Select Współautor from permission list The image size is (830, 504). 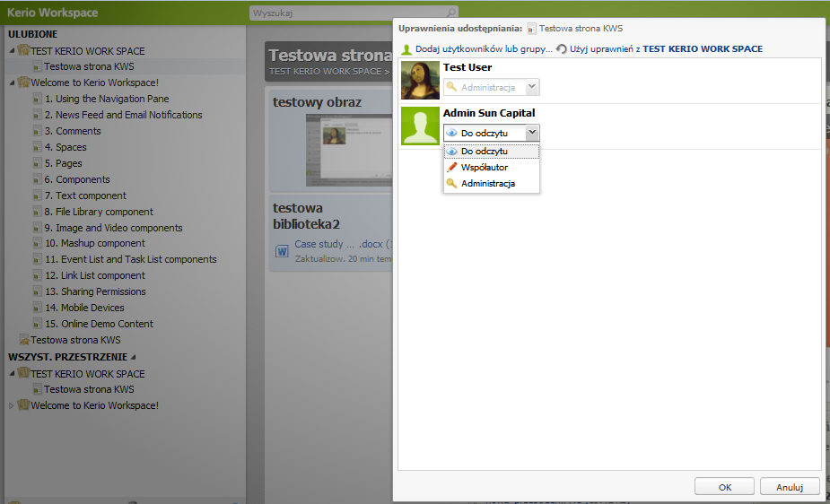click(492, 167)
